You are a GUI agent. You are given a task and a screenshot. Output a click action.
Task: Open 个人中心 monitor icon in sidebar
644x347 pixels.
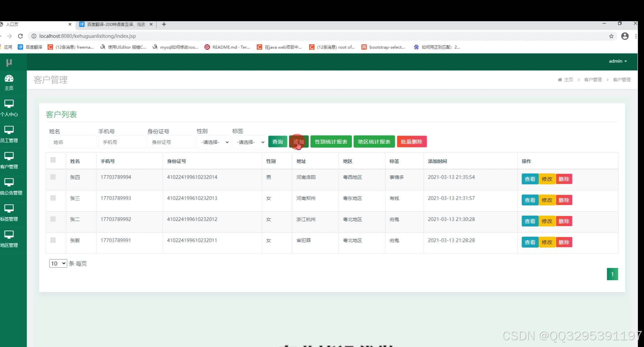[9, 104]
